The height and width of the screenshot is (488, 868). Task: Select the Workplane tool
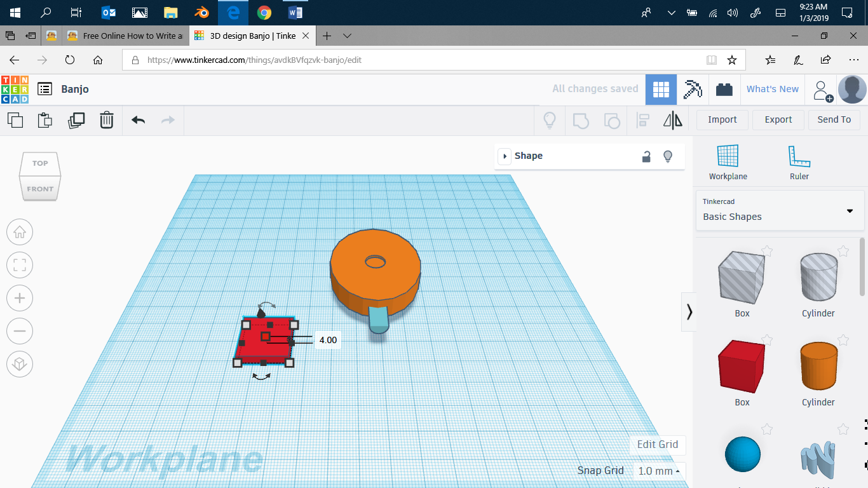click(728, 163)
